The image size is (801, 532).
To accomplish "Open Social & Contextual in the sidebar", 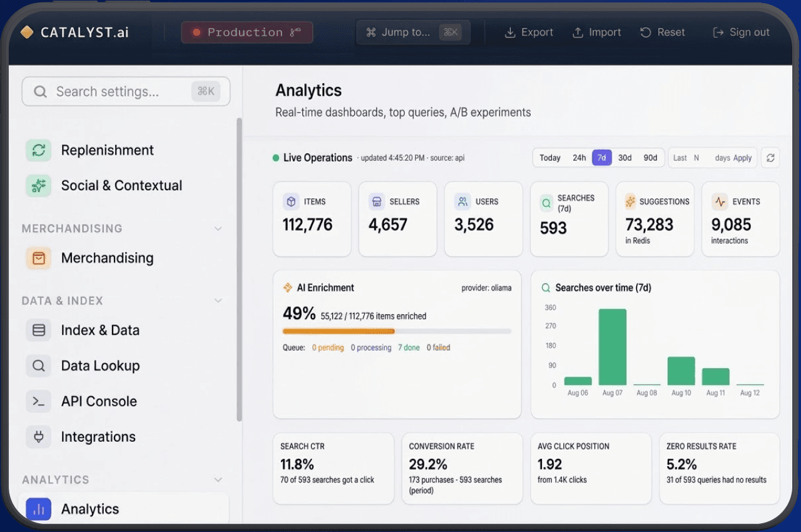I will [x=122, y=185].
